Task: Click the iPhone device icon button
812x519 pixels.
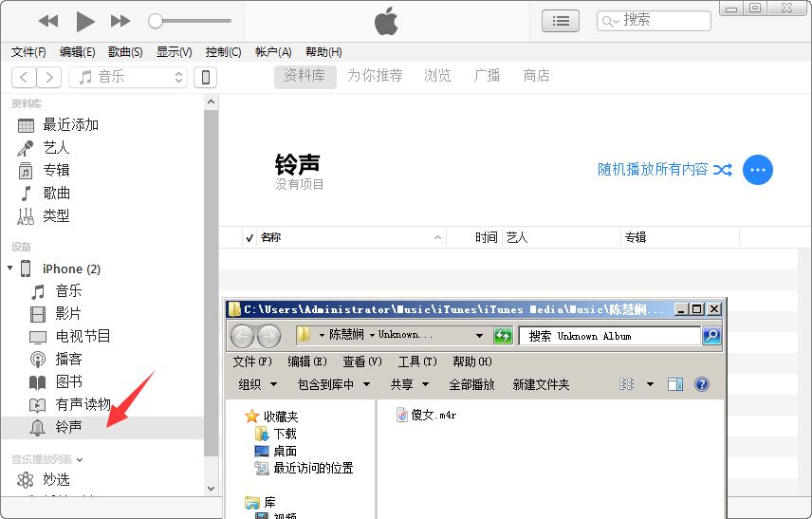Action: [x=205, y=77]
